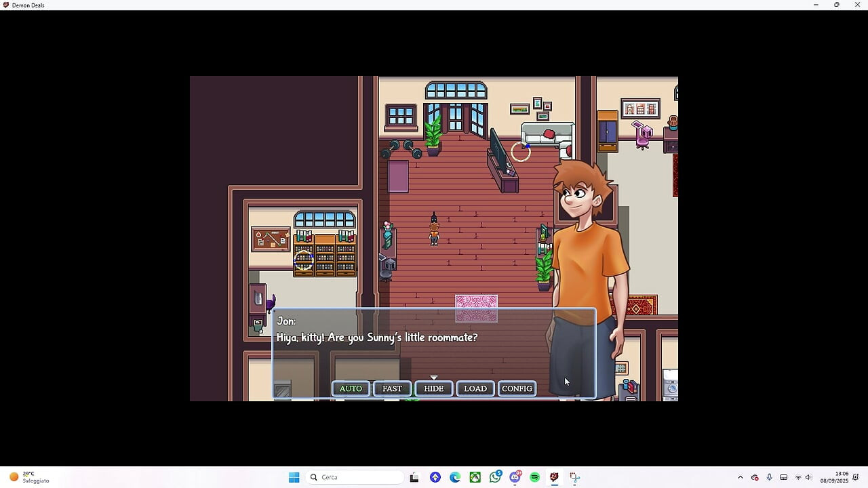Open the volume control in tray
This screenshot has width=868, height=488.
[808, 477]
